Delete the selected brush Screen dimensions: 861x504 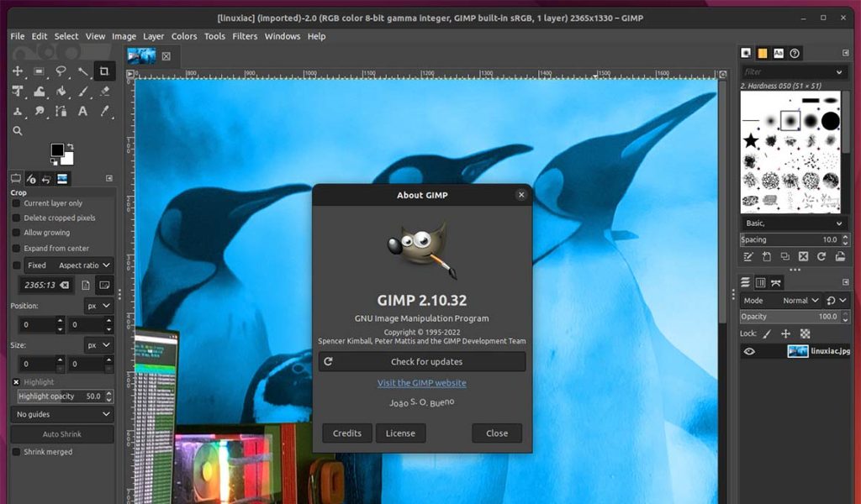pyautogui.click(x=803, y=257)
